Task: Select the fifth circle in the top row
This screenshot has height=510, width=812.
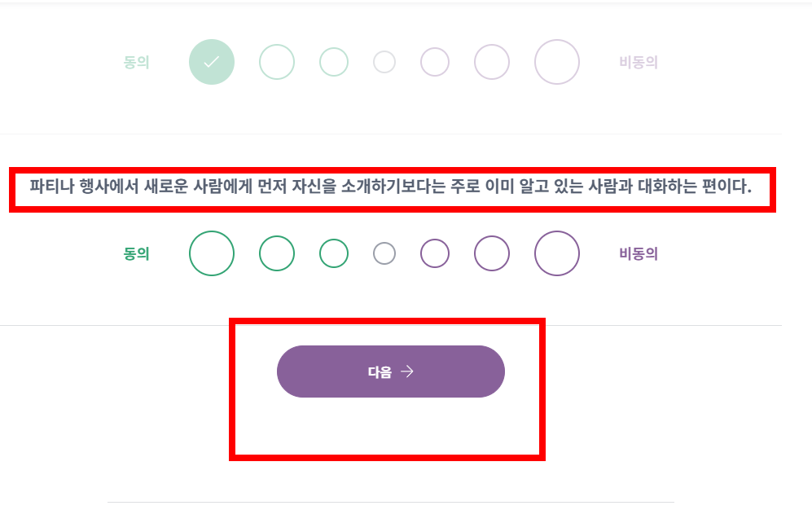Action: click(434, 61)
